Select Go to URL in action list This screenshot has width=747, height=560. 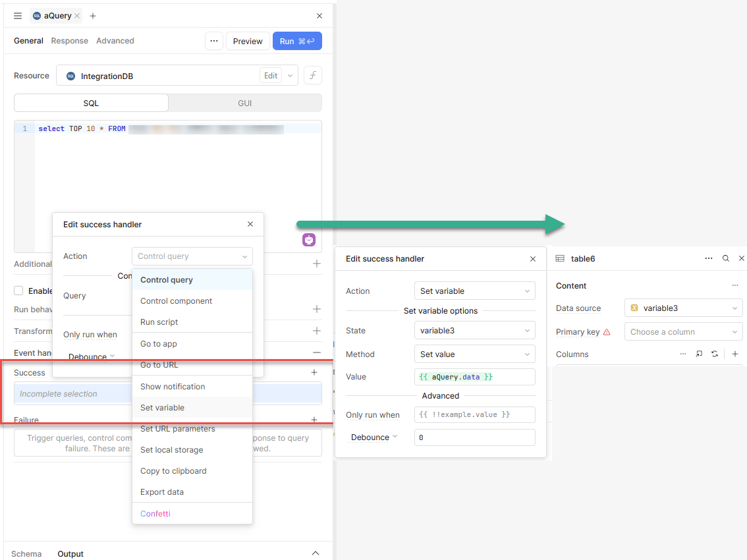coord(192,364)
